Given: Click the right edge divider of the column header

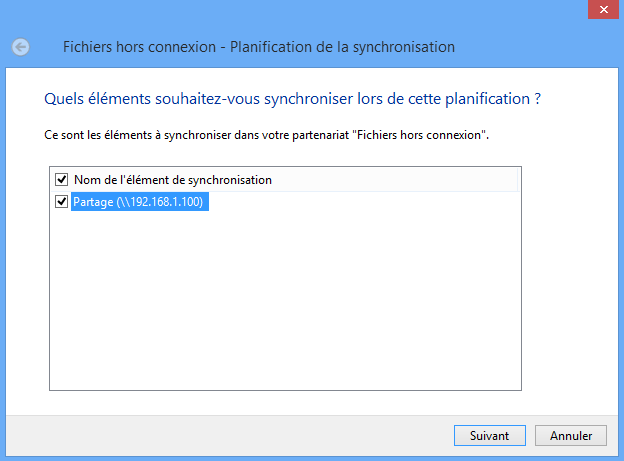Looking at the screenshot, I should (518, 180).
